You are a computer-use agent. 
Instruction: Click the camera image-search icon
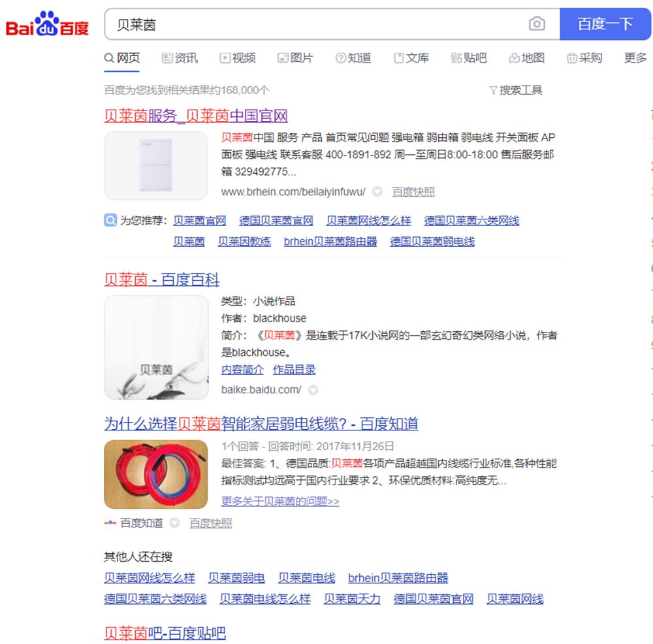(537, 24)
